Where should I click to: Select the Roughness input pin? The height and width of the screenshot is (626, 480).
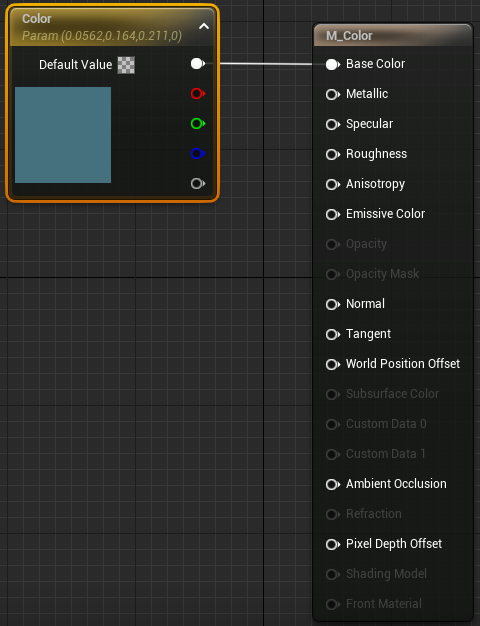coord(333,154)
